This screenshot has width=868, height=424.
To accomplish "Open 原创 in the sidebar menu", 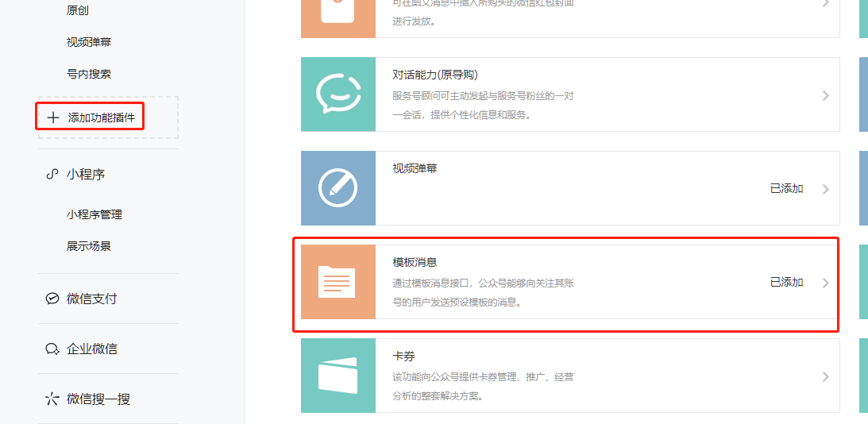I will (x=79, y=10).
